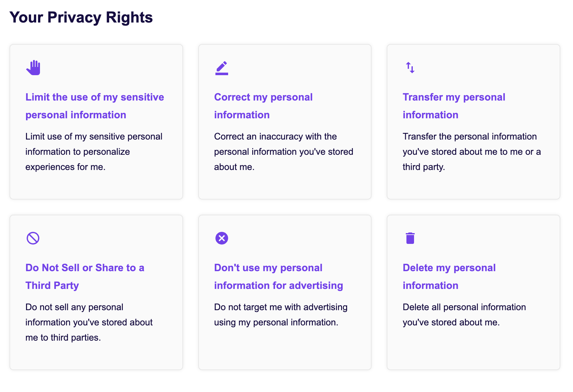Click the raised hand icon
Screen dimensions: 573x392
click(33, 68)
